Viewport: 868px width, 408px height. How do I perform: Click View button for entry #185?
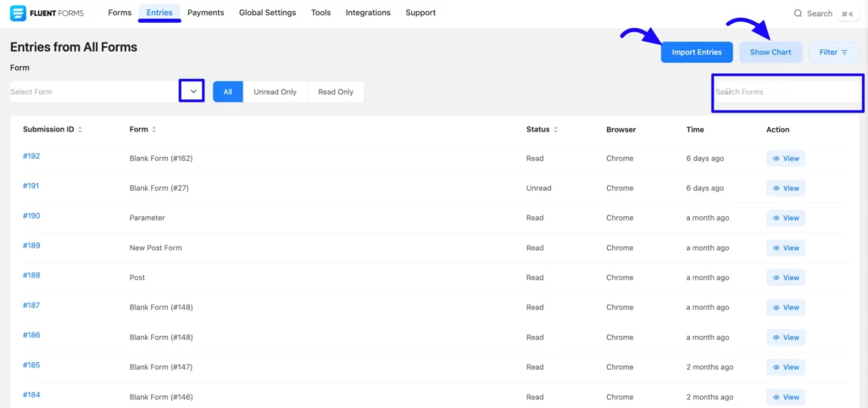coord(786,367)
